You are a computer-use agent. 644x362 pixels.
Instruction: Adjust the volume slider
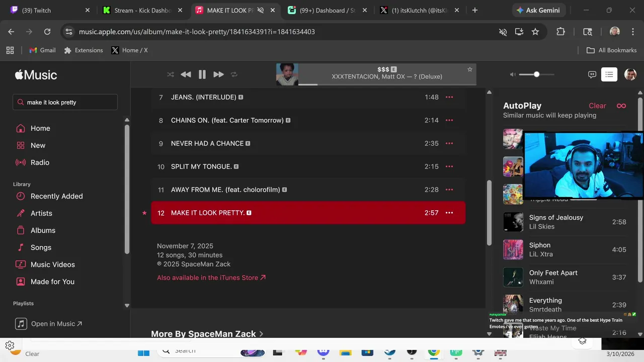pyautogui.click(x=536, y=74)
